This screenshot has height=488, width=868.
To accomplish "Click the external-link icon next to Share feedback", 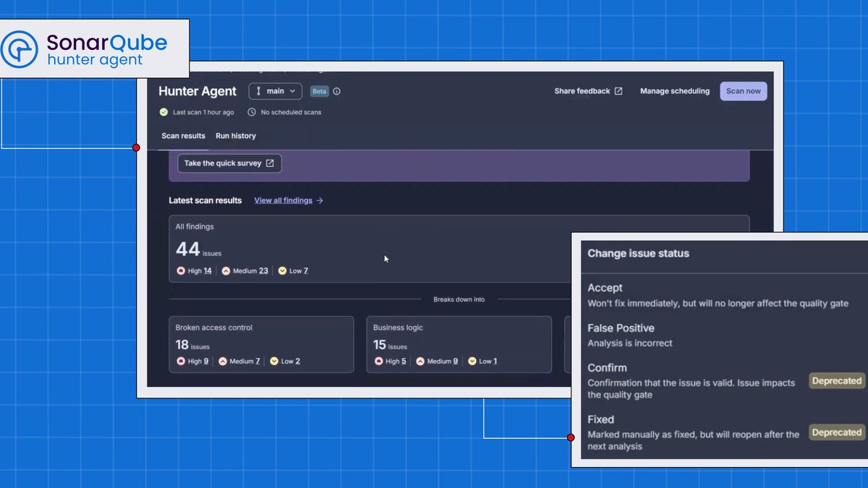I will (618, 91).
